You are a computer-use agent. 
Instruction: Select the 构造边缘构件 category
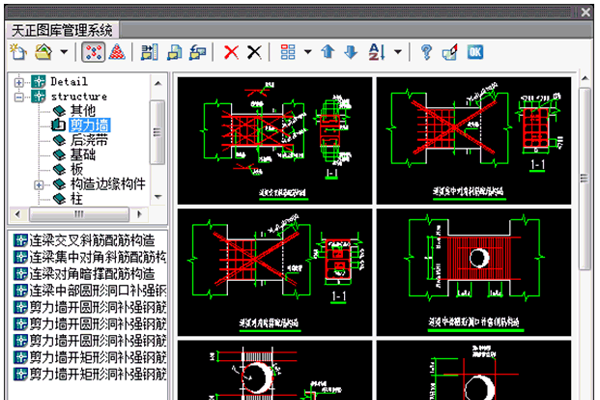coord(108,184)
